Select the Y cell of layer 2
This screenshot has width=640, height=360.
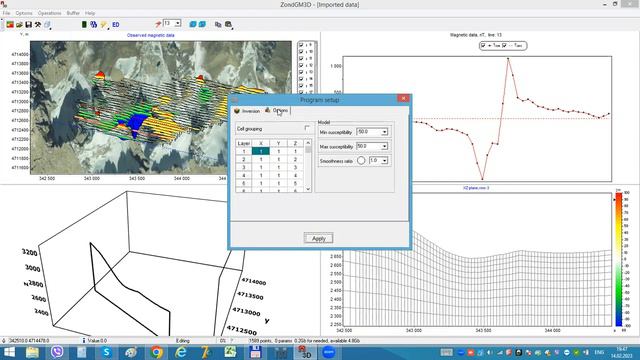pyautogui.click(x=278, y=159)
